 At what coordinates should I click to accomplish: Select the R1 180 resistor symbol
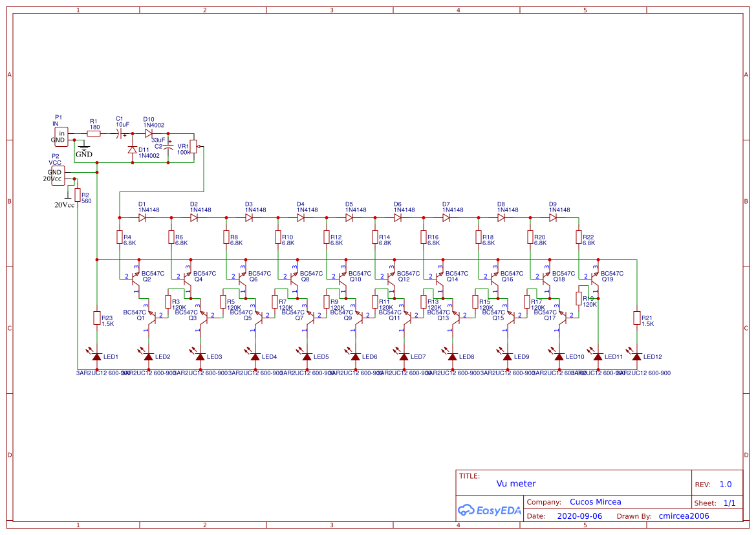pyautogui.click(x=94, y=134)
